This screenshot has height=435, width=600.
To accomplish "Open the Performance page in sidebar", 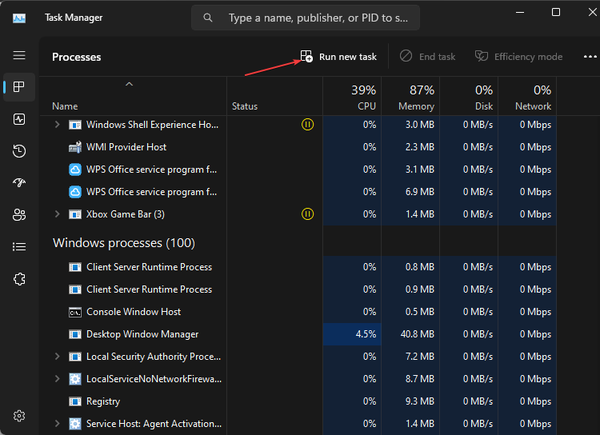I will pos(19,119).
